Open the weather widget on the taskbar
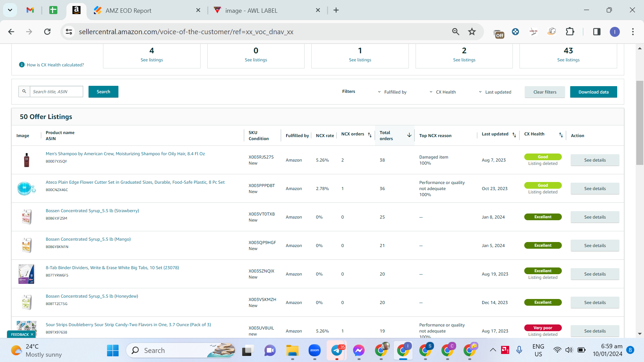644x362 pixels. click(36, 351)
